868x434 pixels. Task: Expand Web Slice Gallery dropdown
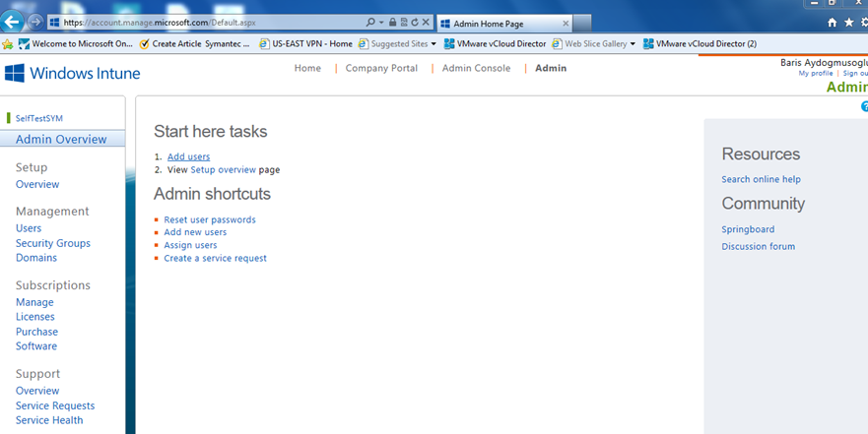coord(633,43)
